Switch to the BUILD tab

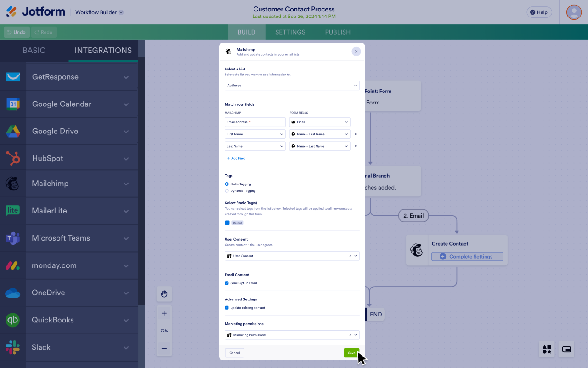click(247, 32)
